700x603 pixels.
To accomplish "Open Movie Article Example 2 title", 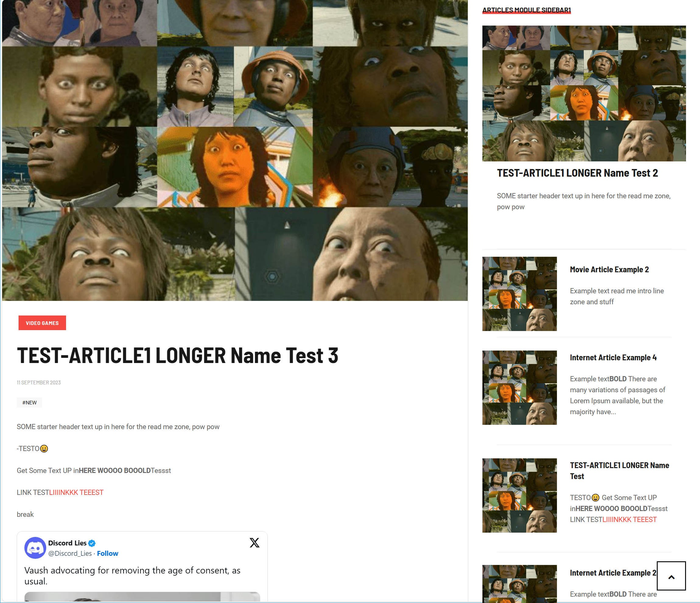I will (x=609, y=270).
